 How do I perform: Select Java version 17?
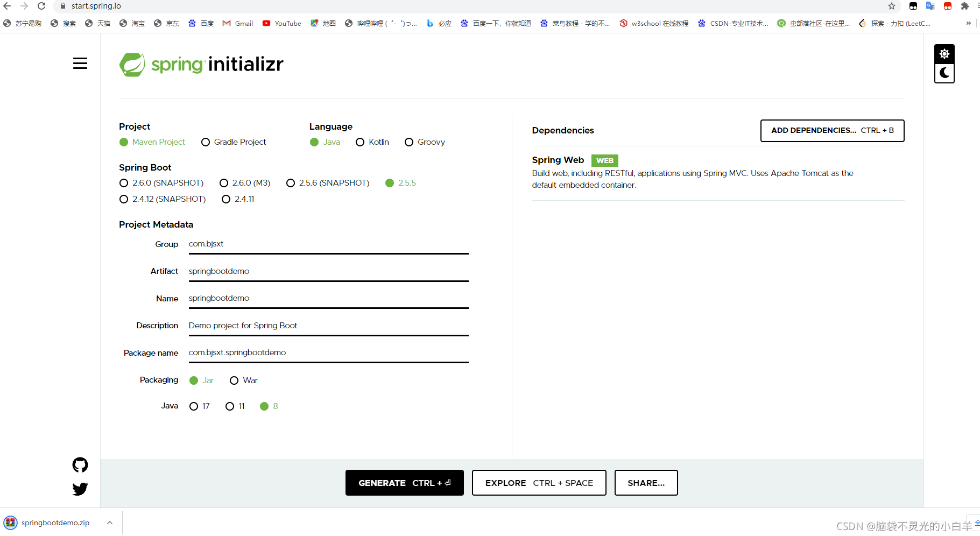coord(200,406)
